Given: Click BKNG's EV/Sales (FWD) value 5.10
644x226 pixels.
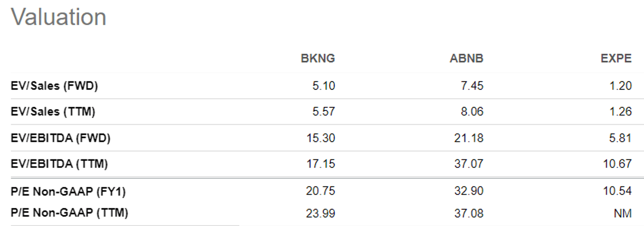Looking at the screenshot, I should click(x=324, y=86).
